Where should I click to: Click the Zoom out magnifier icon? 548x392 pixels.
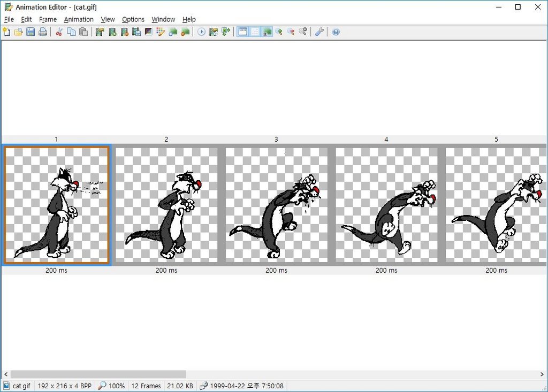(x=291, y=32)
